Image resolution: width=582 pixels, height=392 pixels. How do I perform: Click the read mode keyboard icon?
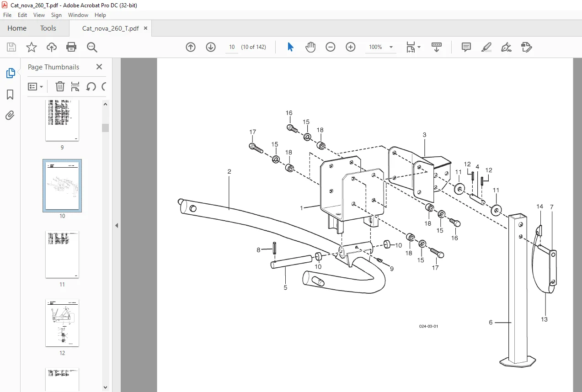[437, 47]
